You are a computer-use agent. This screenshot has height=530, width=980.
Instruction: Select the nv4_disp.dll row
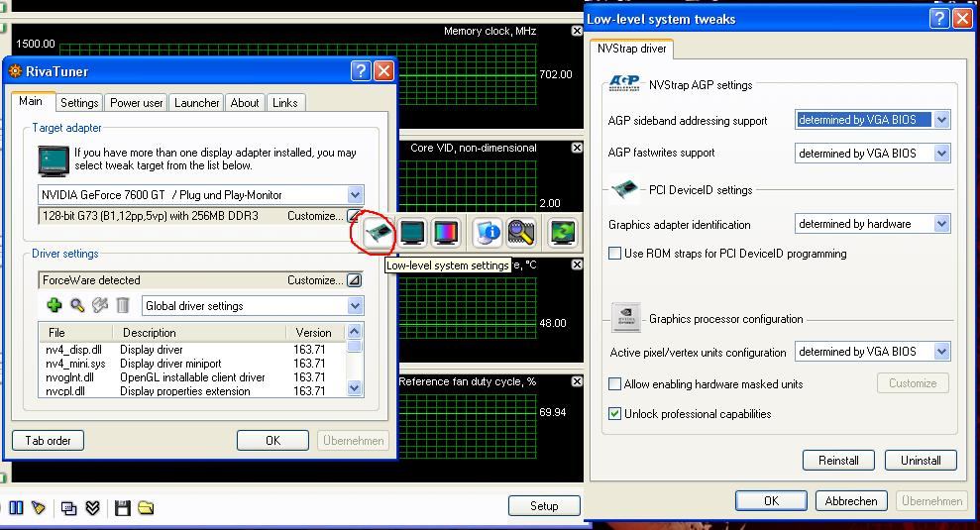(192, 350)
